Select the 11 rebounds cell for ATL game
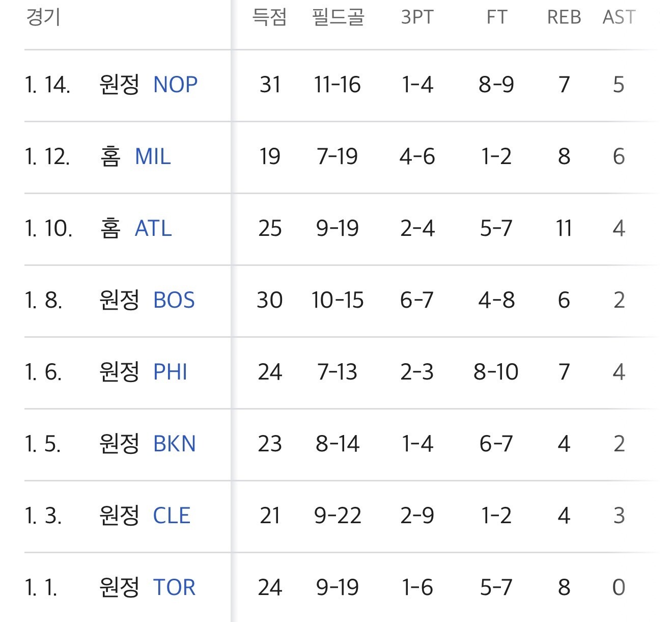Viewport: 672px width, 622px height. (564, 228)
